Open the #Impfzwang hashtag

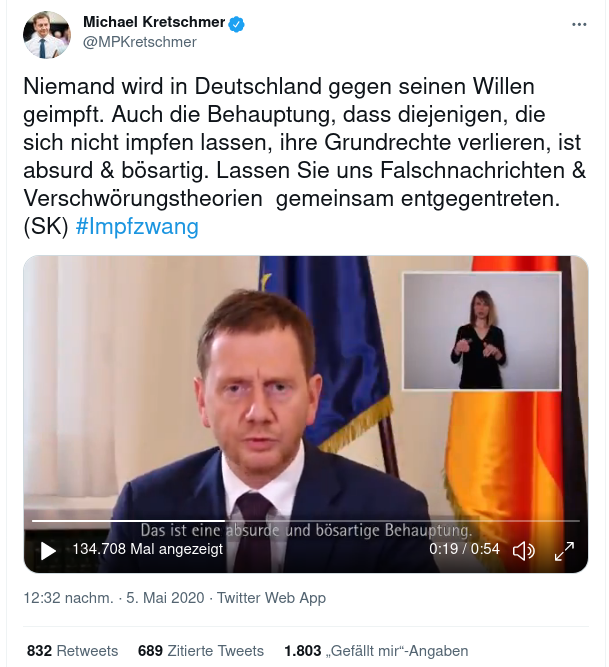click(x=137, y=226)
